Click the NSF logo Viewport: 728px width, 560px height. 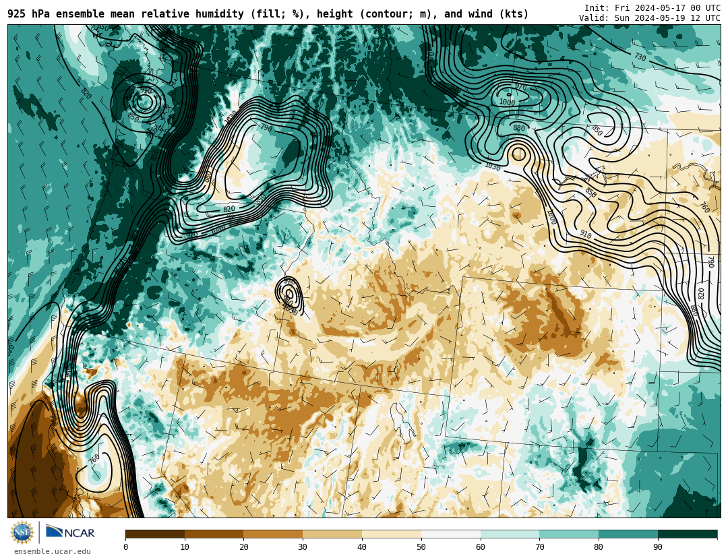[x=22, y=532]
